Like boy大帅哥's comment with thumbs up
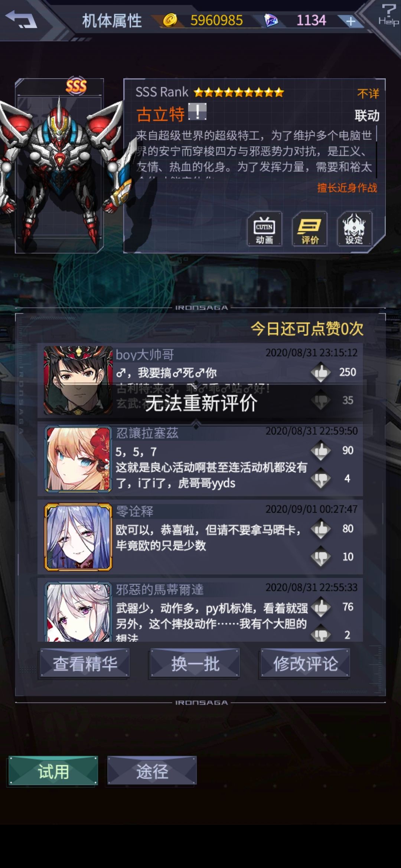 pyautogui.click(x=321, y=372)
